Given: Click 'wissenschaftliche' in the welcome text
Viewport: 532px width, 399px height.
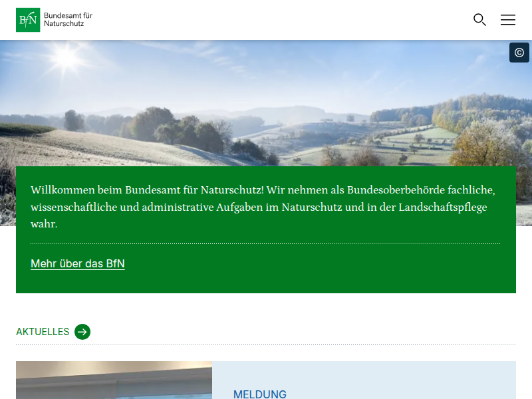Looking at the screenshot, I should point(74,207).
